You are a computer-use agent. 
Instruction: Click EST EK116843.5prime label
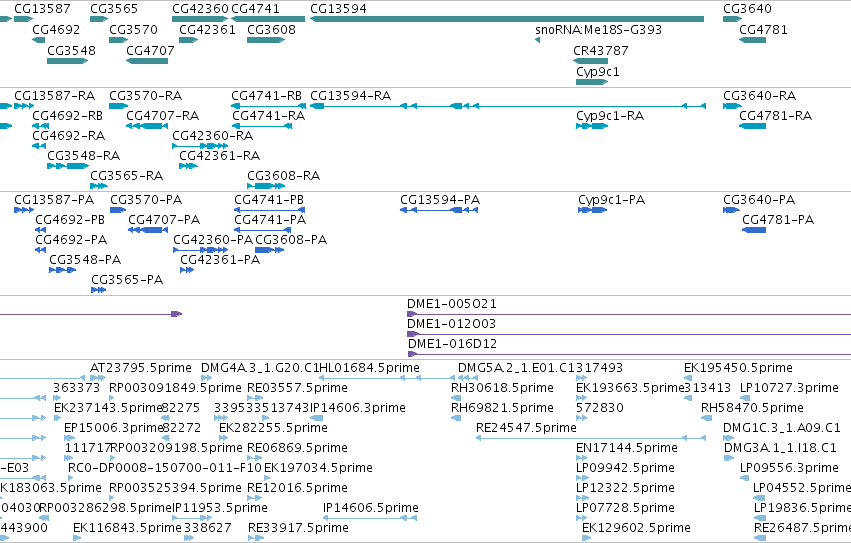tap(127, 527)
